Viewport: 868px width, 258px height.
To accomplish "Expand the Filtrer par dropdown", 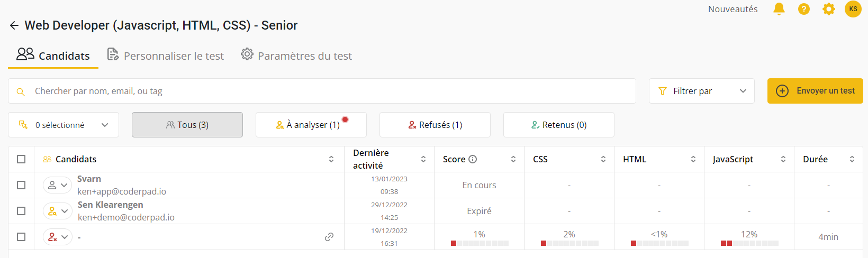I will click(x=701, y=91).
